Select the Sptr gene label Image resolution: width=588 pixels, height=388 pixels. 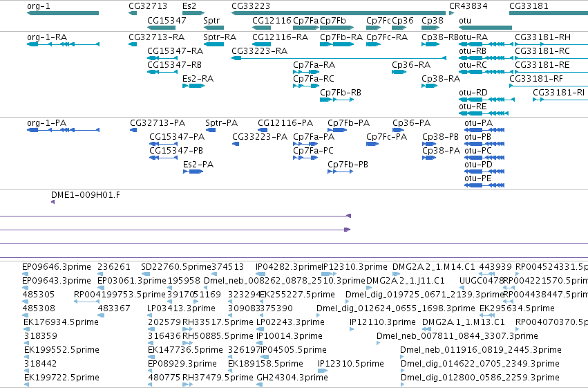[211, 20]
